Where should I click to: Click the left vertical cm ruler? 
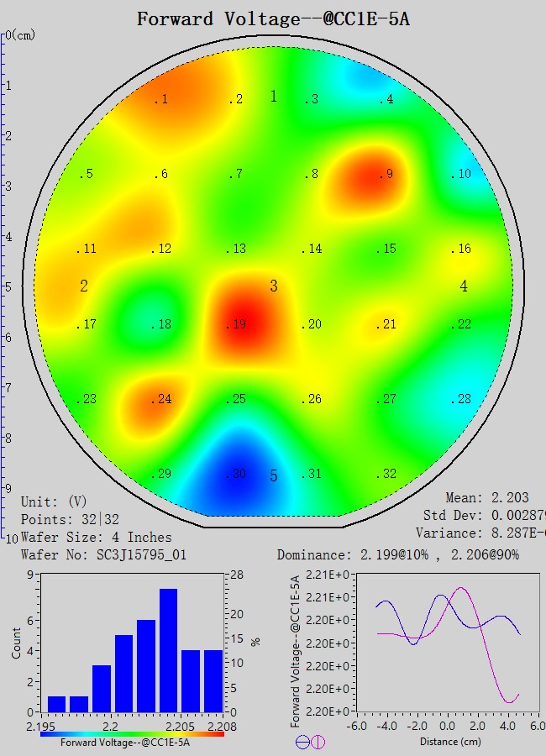pyautogui.click(x=4, y=286)
